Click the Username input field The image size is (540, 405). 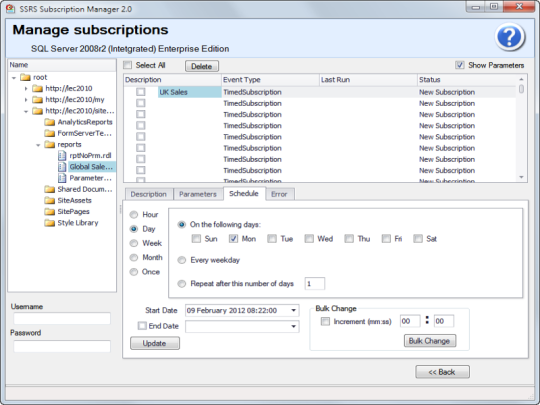click(62, 319)
